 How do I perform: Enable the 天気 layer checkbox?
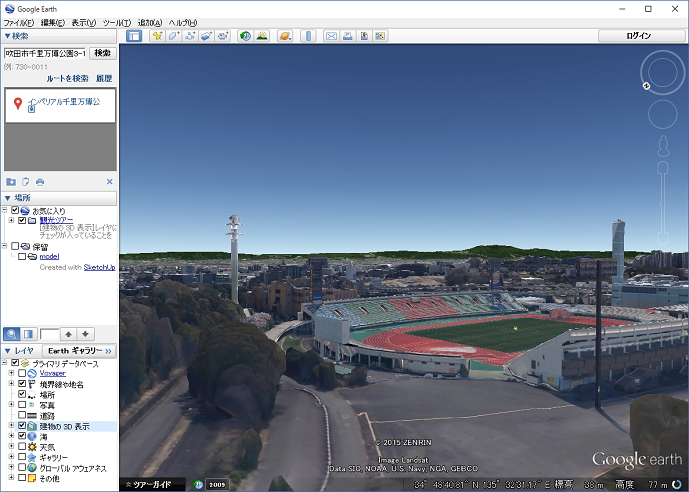pyautogui.click(x=23, y=446)
